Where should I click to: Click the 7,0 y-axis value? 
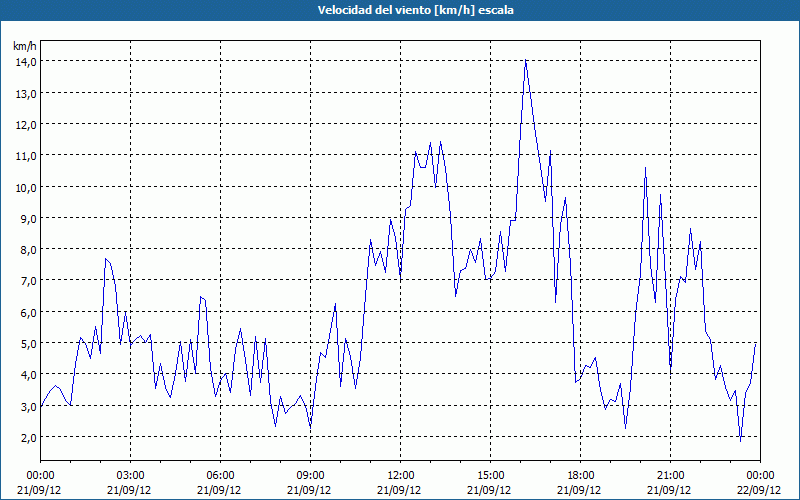(29, 281)
